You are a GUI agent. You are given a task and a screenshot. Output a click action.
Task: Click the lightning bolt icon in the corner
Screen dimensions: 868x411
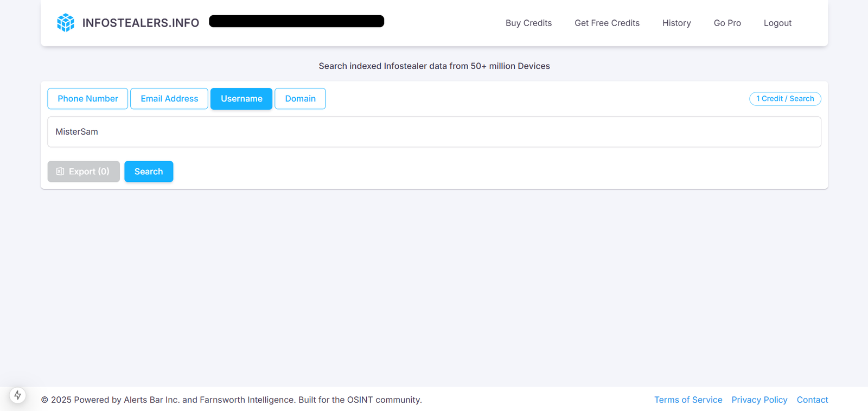17,395
